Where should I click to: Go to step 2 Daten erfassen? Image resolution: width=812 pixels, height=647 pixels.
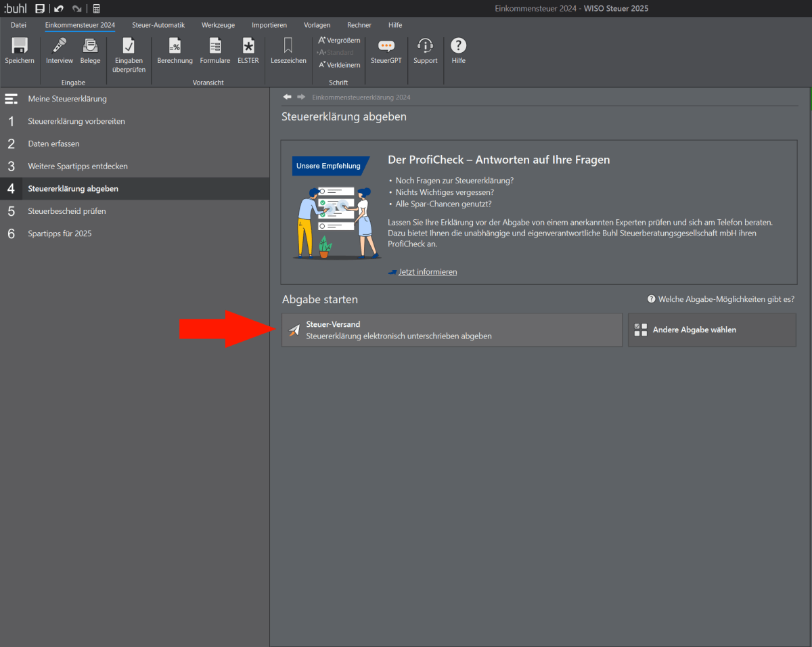(135, 143)
